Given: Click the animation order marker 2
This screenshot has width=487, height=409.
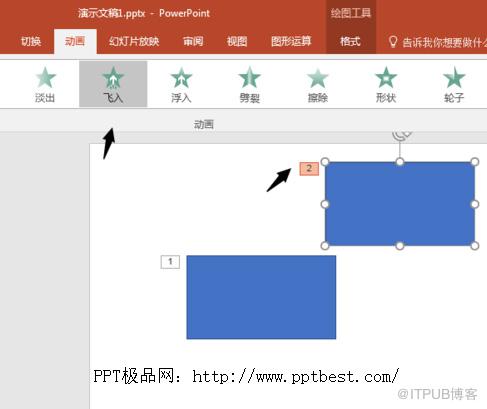Looking at the screenshot, I should pyautogui.click(x=309, y=169).
